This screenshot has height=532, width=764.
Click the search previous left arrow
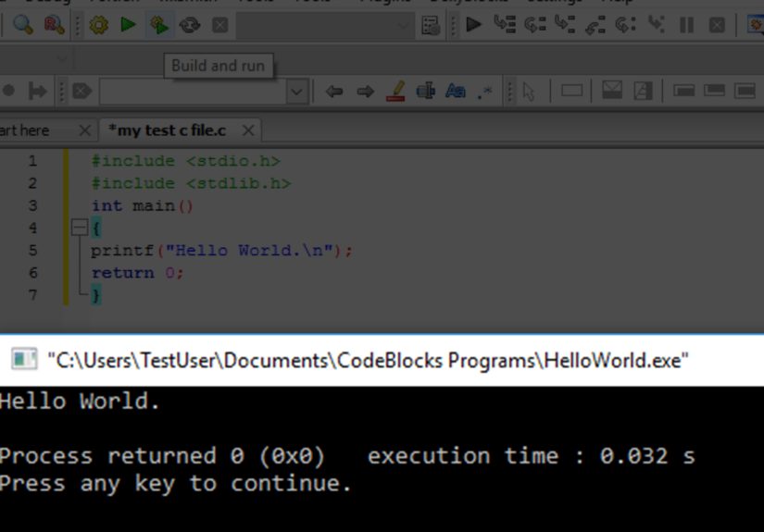(334, 91)
